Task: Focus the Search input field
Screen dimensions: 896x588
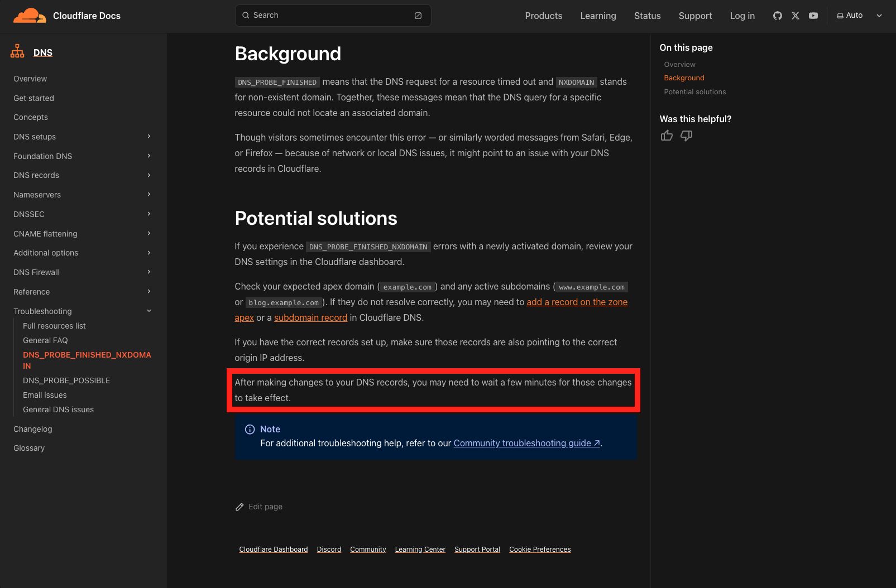Action: tap(333, 16)
